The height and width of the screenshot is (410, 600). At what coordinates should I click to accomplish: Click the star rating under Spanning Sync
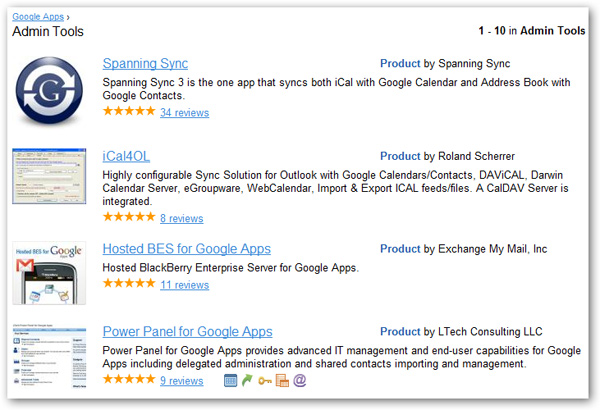[129, 111]
